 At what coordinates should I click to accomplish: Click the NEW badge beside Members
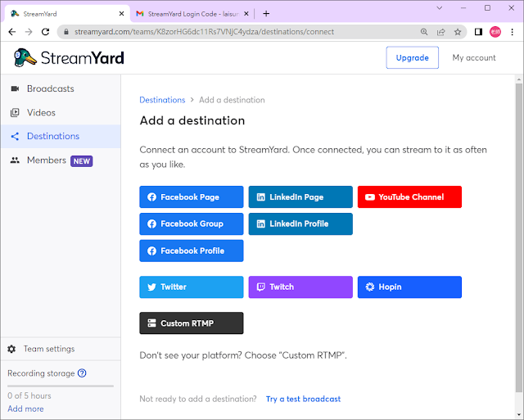tap(82, 161)
